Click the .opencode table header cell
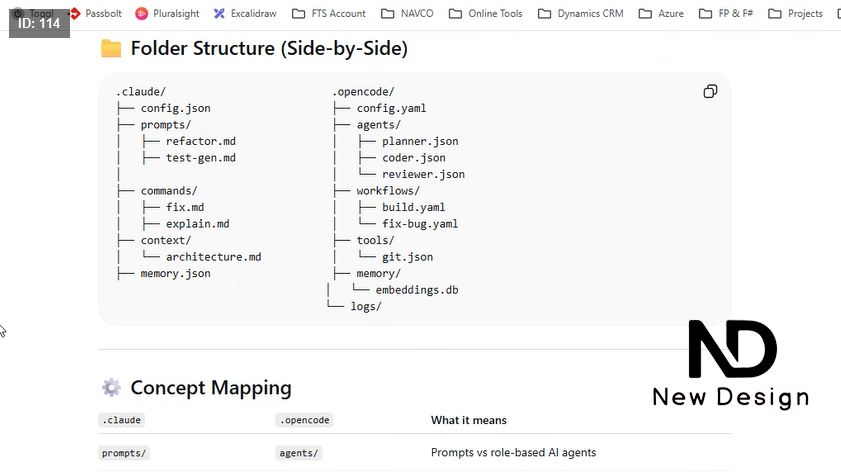 pyautogui.click(x=305, y=421)
